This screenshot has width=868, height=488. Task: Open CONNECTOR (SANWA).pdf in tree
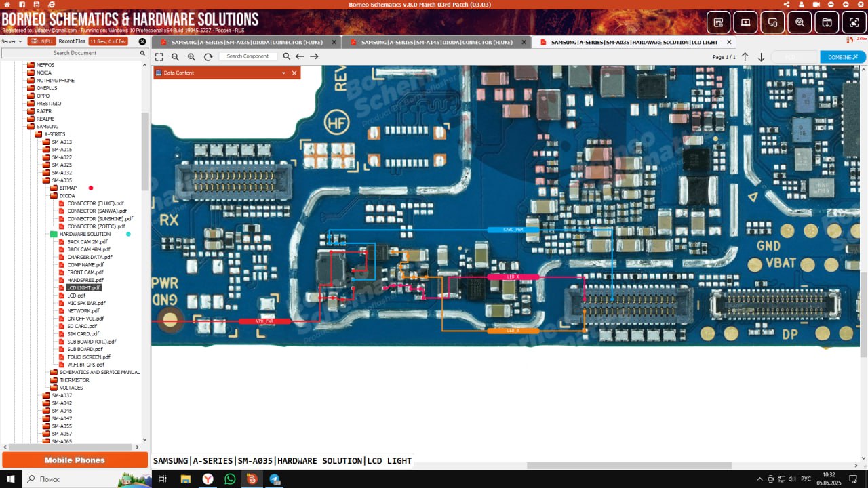click(x=97, y=211)
